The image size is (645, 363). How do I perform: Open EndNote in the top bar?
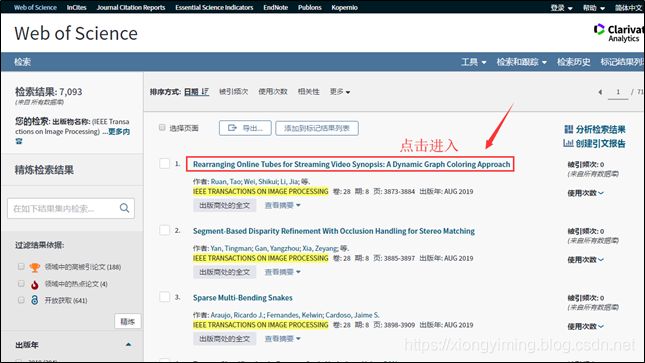276,7
